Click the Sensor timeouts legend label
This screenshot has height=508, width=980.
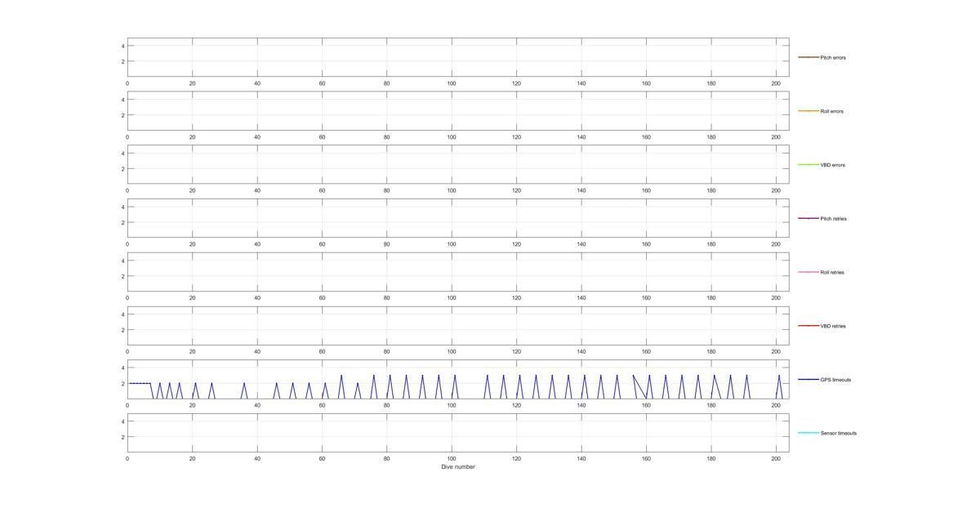[x=839, y=433]
